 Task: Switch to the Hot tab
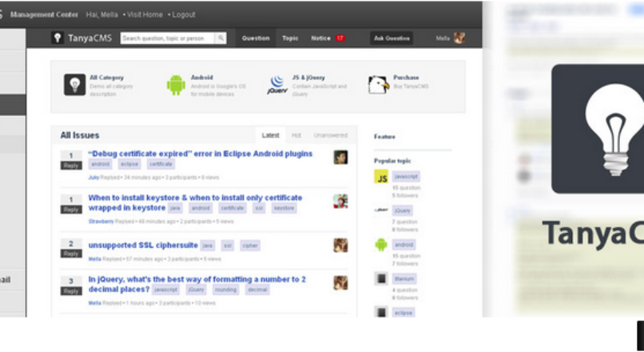[296, 135]
